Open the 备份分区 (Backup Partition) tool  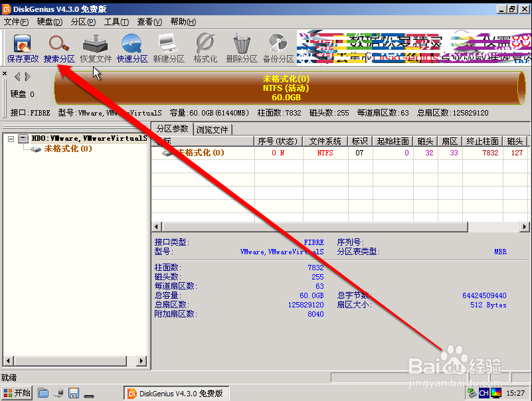(278, 46)
